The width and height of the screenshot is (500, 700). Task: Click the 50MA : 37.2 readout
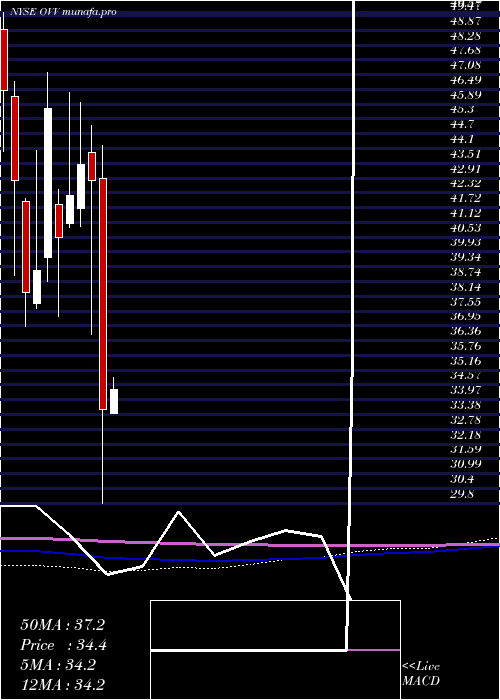pos(62,625)
